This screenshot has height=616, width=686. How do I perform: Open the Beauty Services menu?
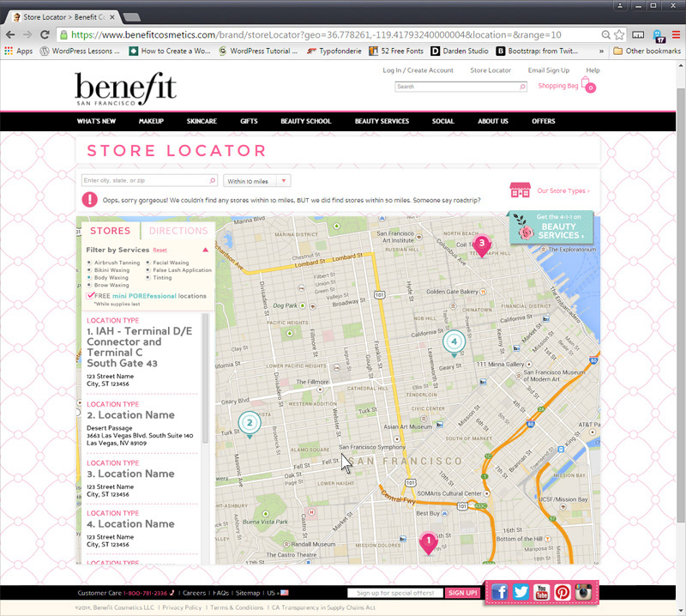[x=382, y=121]
